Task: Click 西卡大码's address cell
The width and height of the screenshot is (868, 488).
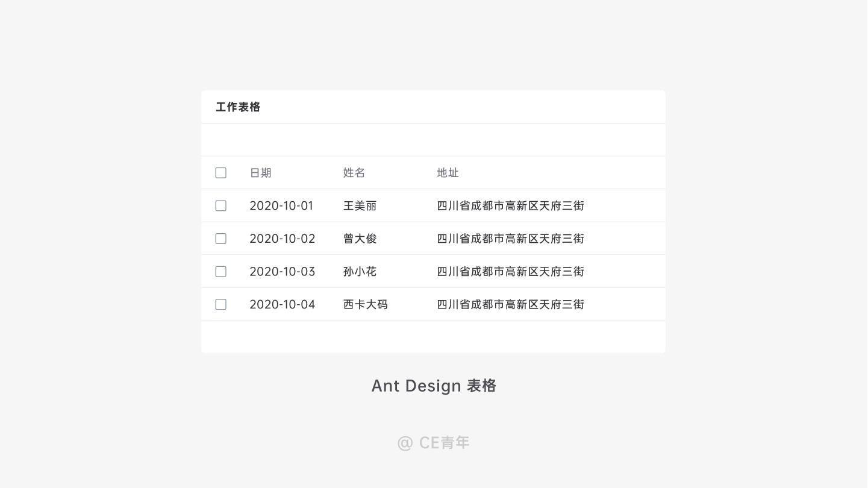Action: tap(510, 304)
